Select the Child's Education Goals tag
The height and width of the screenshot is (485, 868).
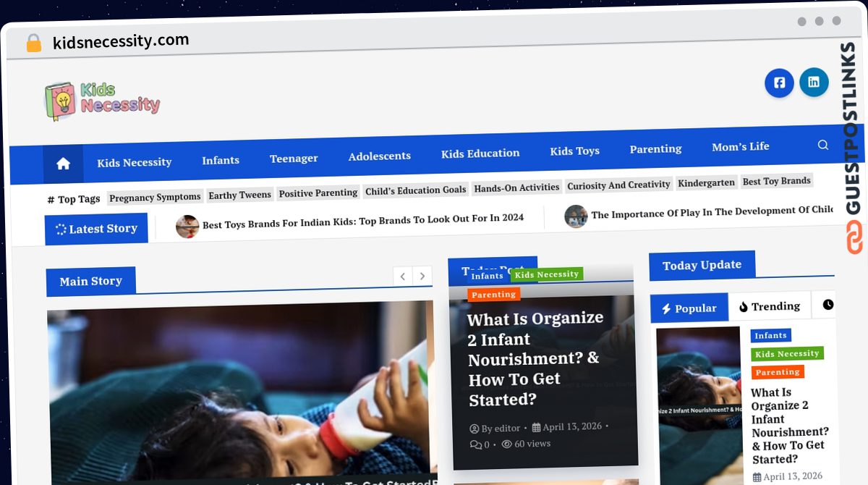tap(415, 190)
